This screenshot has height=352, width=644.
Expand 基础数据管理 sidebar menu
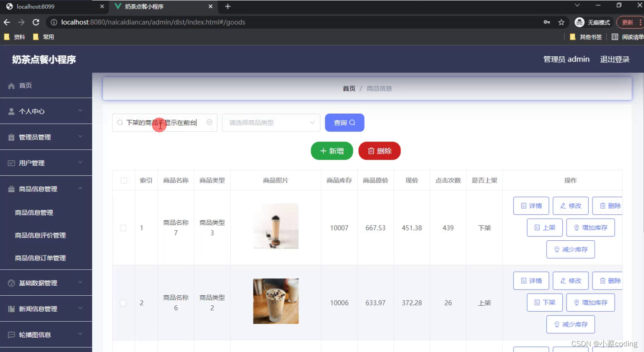click(46, 283)
